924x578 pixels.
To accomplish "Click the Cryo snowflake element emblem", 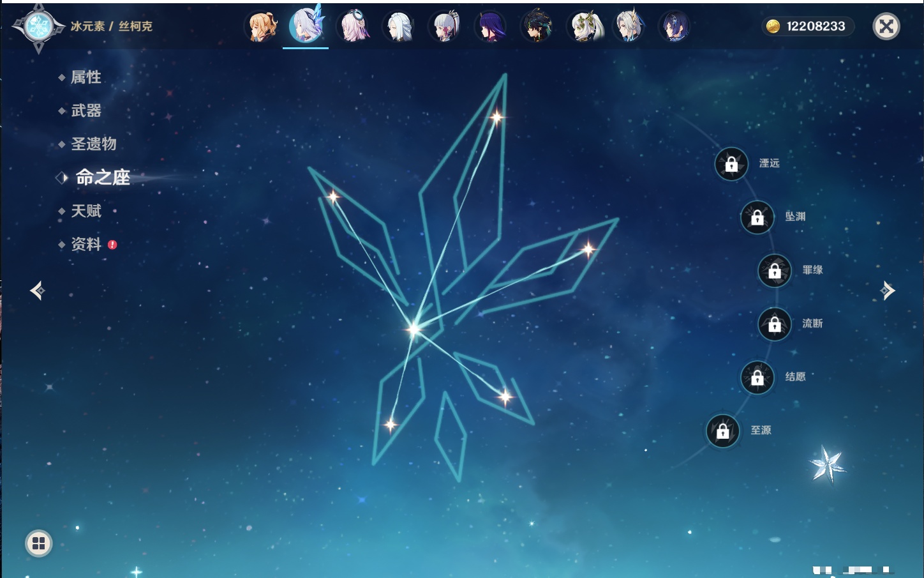I will pyautogui.click(x=38, y=27).
